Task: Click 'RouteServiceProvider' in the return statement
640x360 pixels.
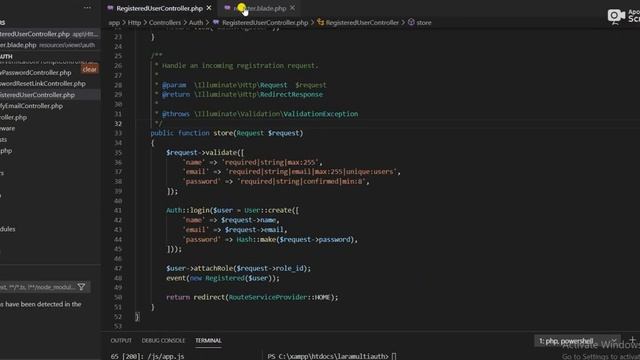Action: coord(268,297)
